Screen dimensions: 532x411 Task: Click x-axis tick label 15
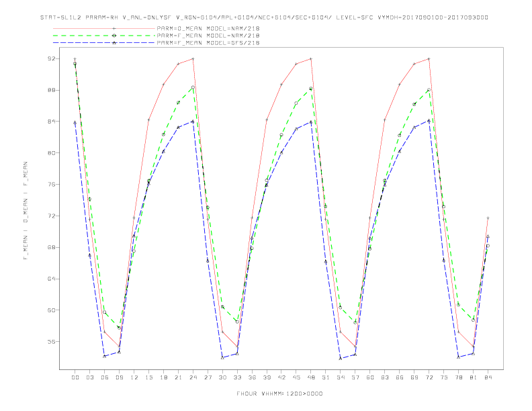coord(148,377)
